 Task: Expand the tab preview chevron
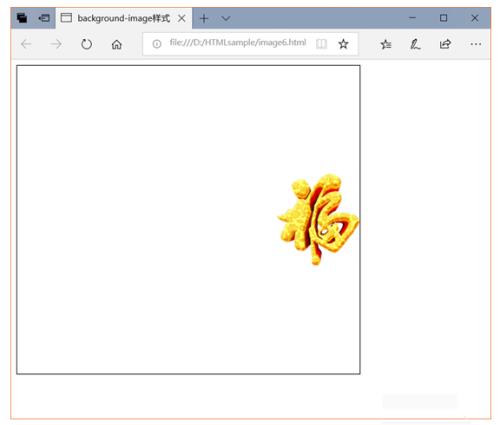(x=226, y=18)
